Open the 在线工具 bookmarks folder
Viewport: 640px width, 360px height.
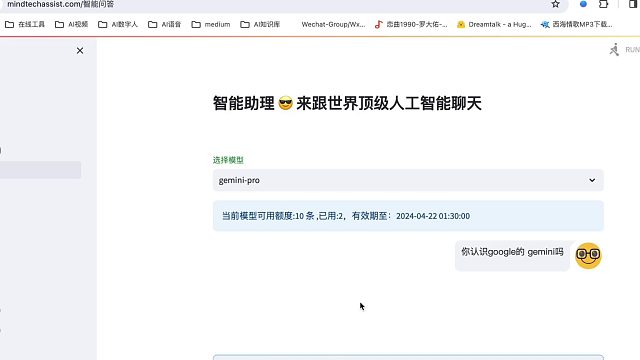pos(25,24)
